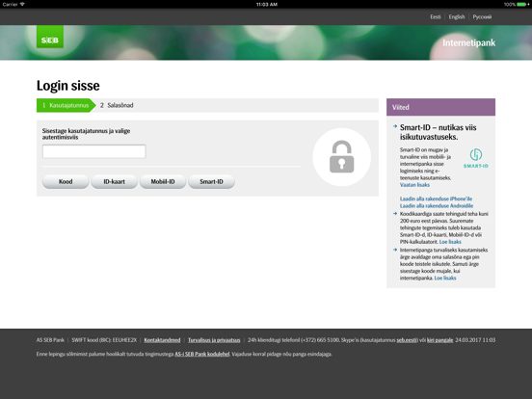Open Laadin alla rakenduse iPhone'ile link
Screen dimensions: 532x399
pos(436,199)
